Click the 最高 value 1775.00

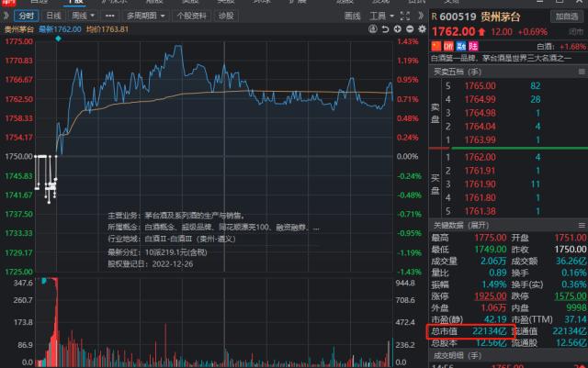click(490, 238)
